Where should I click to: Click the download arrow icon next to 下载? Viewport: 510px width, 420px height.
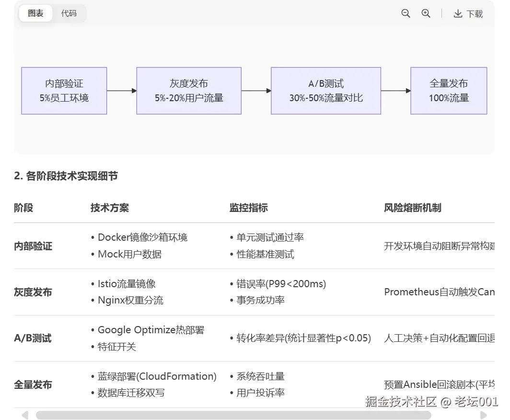[457, 13]
